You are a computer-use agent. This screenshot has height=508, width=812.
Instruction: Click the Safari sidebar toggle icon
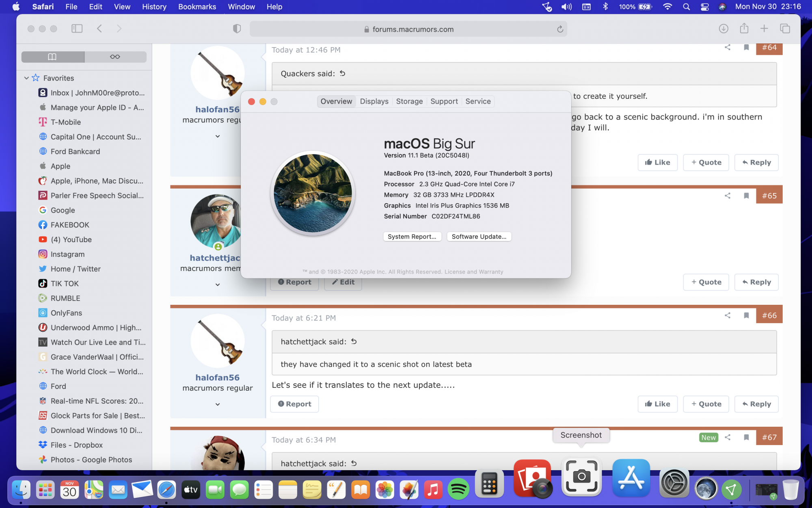coord(77,28)
